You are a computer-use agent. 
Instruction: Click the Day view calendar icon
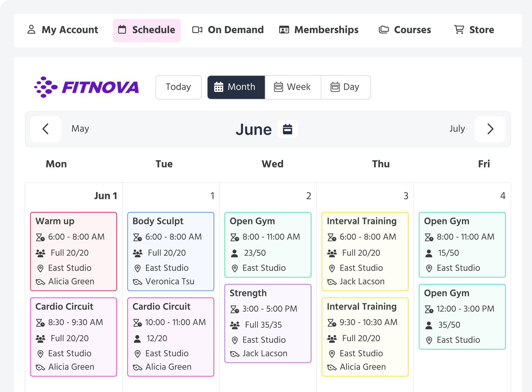[335, 87]
